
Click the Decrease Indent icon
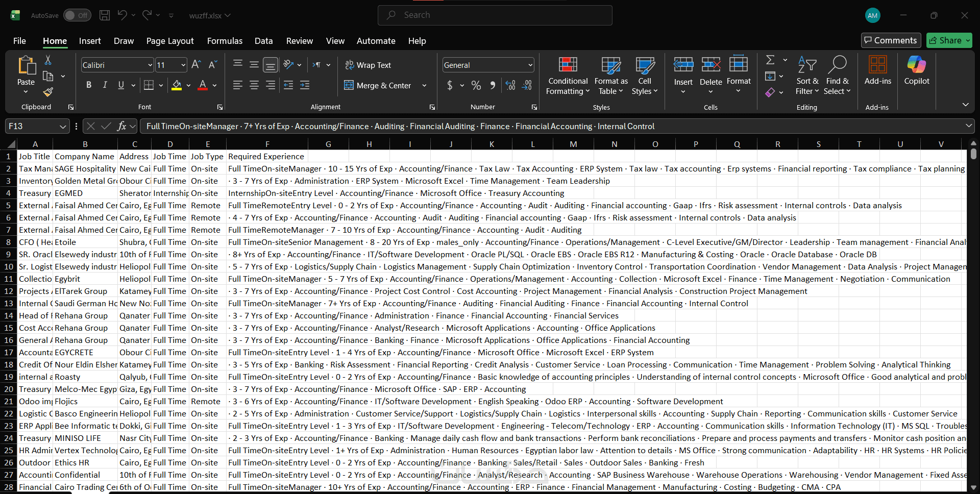pos(288,85)
